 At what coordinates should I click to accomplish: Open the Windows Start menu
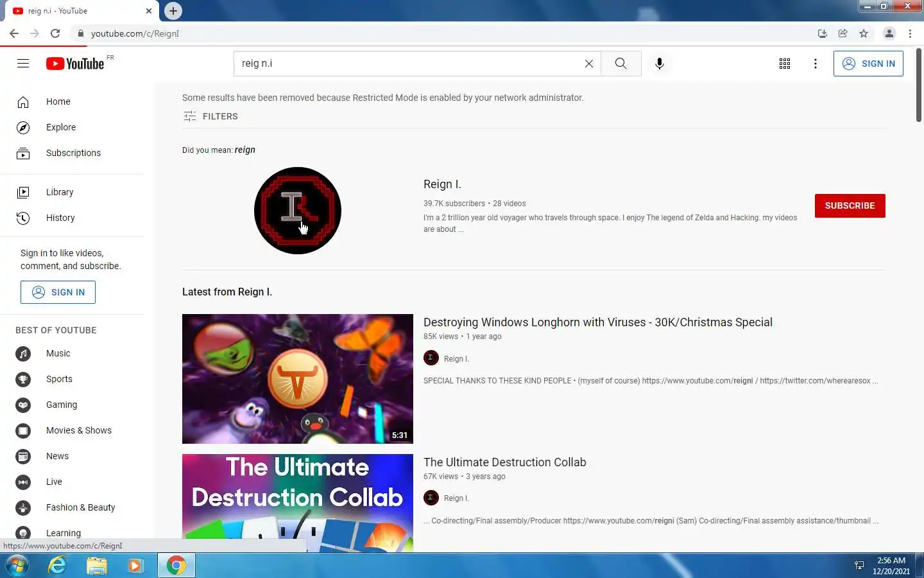coord(17,566)
